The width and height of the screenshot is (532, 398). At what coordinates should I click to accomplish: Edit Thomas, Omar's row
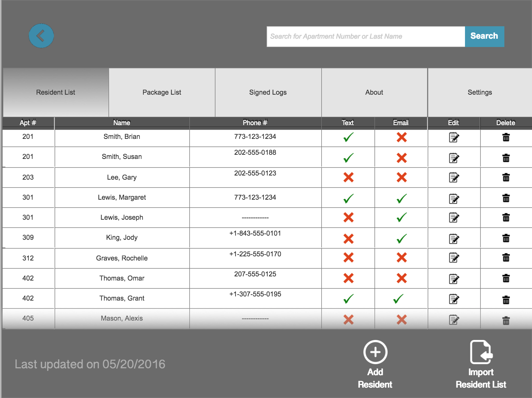point(454,279)
